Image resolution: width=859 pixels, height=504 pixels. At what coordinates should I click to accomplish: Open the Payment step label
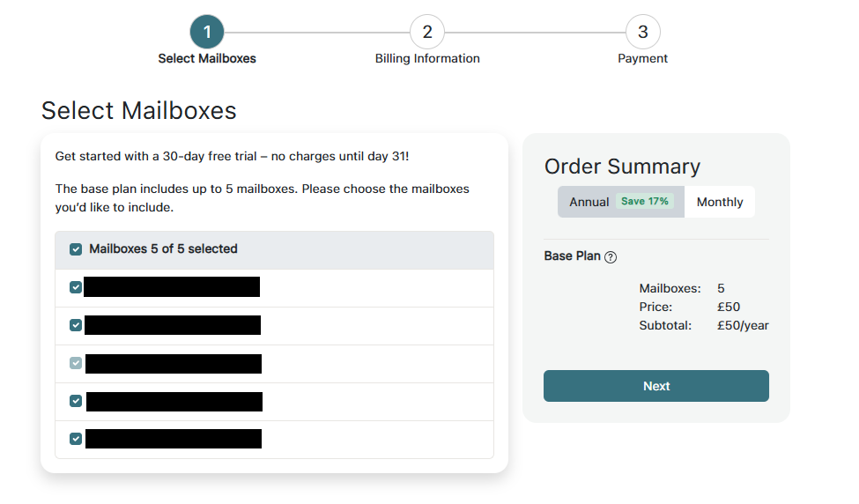pos(642,59)
